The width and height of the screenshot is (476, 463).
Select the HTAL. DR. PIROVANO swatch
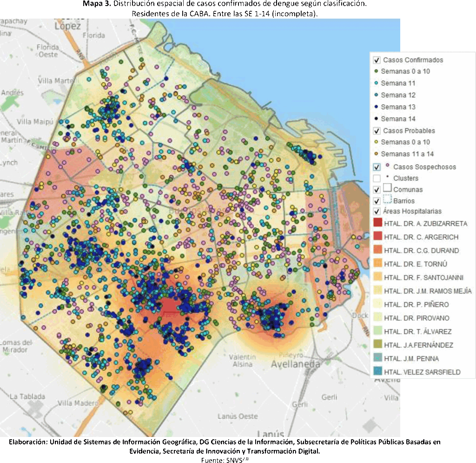(377, 317)
